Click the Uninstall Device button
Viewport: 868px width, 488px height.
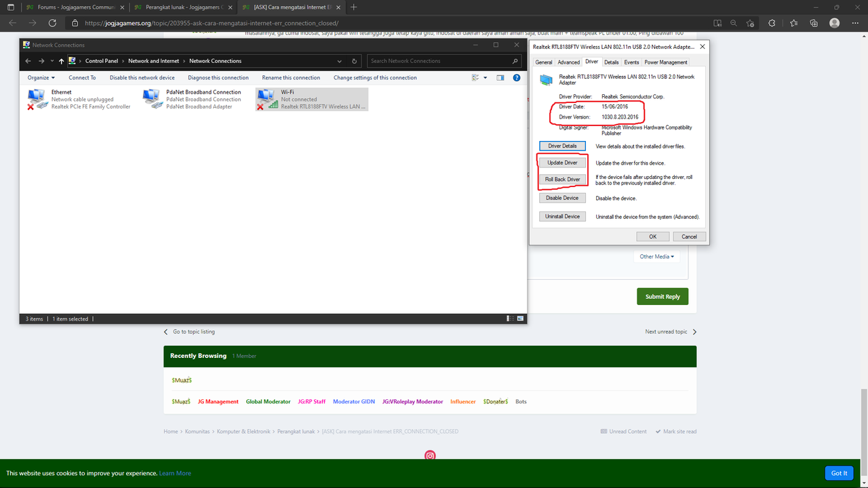pyautogui.click(x=562, y=216)
